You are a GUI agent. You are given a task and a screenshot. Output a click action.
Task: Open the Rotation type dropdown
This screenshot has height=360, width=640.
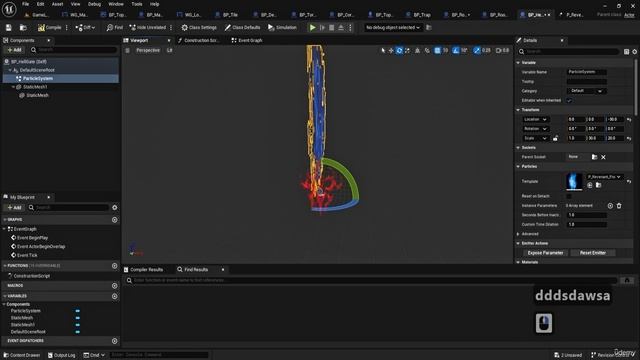point(535,129)
